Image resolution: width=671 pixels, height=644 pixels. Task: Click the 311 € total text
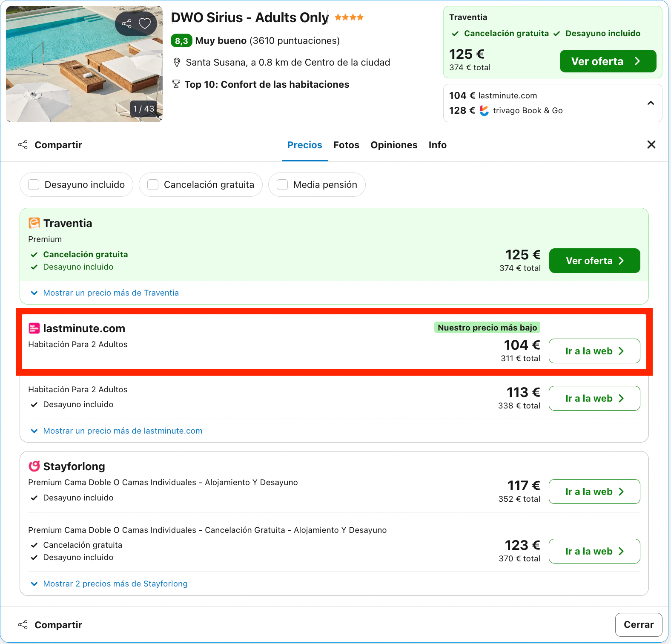click(x=521, y=359)
